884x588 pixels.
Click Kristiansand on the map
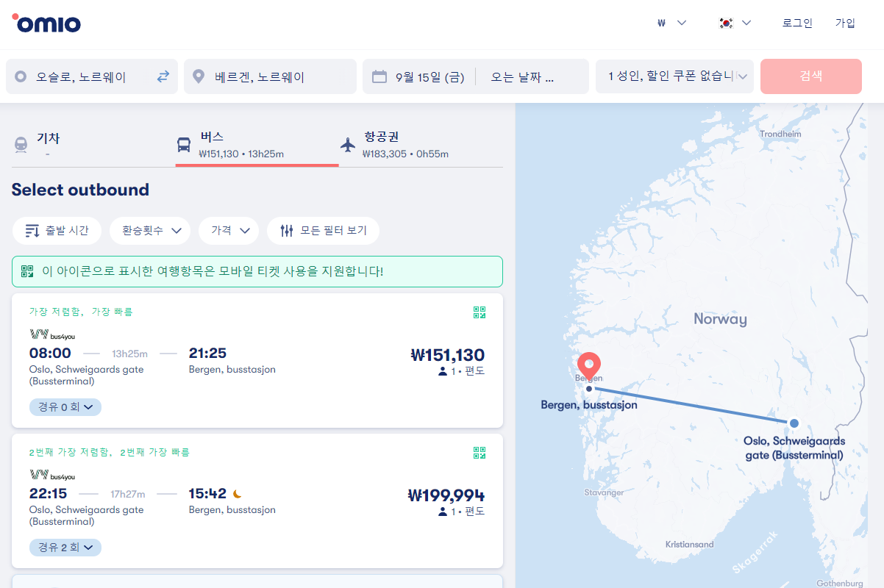(689, 545)
